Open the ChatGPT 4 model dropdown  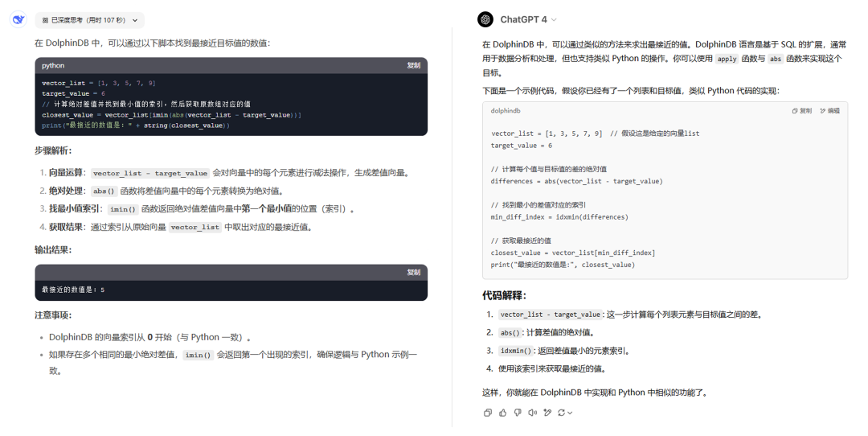[x=528, y=19]
